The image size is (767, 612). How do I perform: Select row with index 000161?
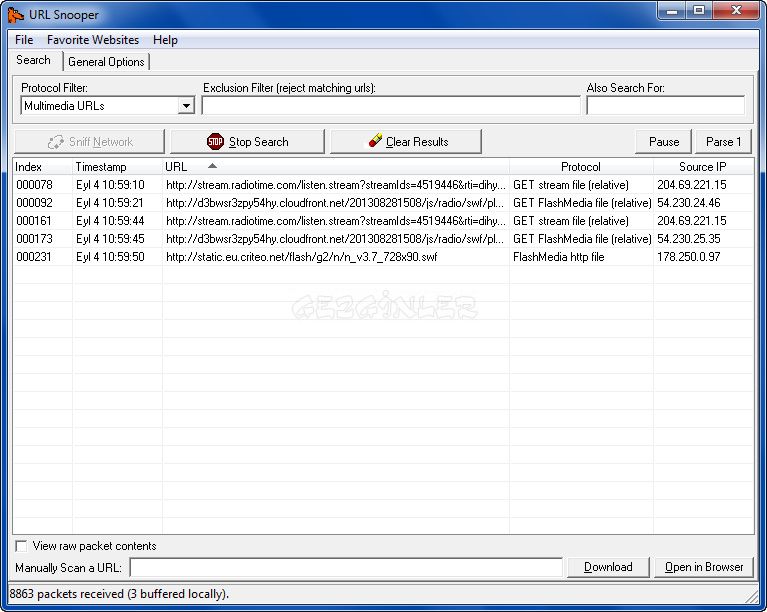tap(383, 221)
